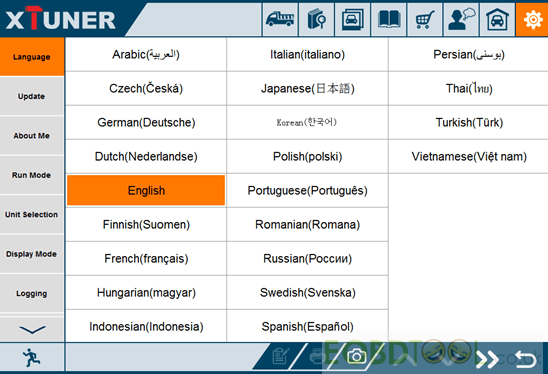
Task: Select Romanian(Romana) language
Action: coord(308,224)
